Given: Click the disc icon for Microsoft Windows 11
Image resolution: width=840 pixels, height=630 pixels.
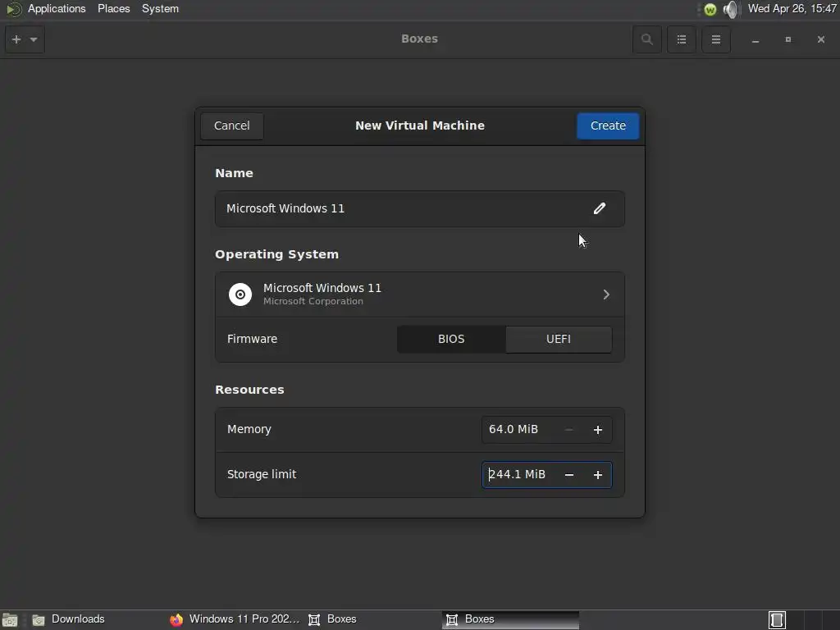Looking at the screenshot, I should [x=240, y=294].
